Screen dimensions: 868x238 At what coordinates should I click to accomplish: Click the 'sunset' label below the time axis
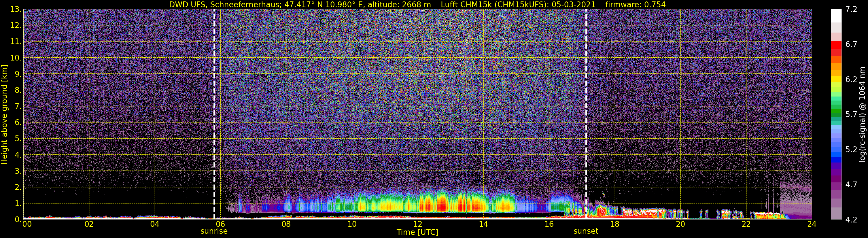point(586,231)
